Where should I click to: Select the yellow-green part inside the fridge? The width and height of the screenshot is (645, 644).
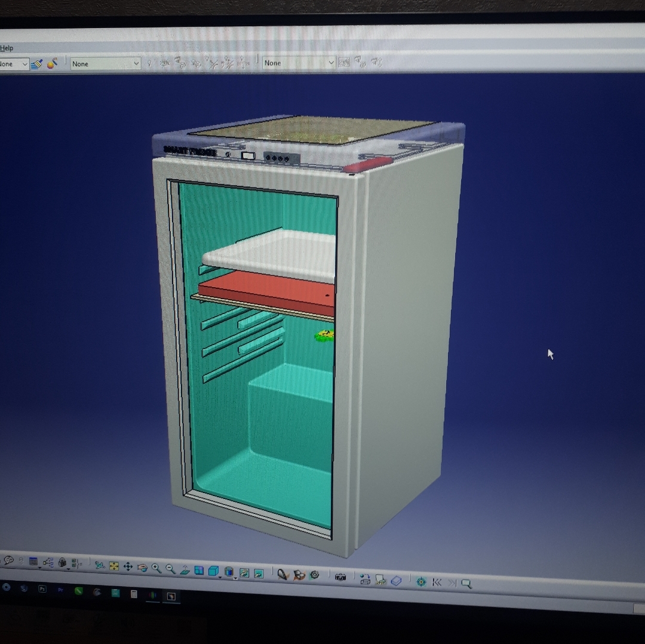pos(324,336)
